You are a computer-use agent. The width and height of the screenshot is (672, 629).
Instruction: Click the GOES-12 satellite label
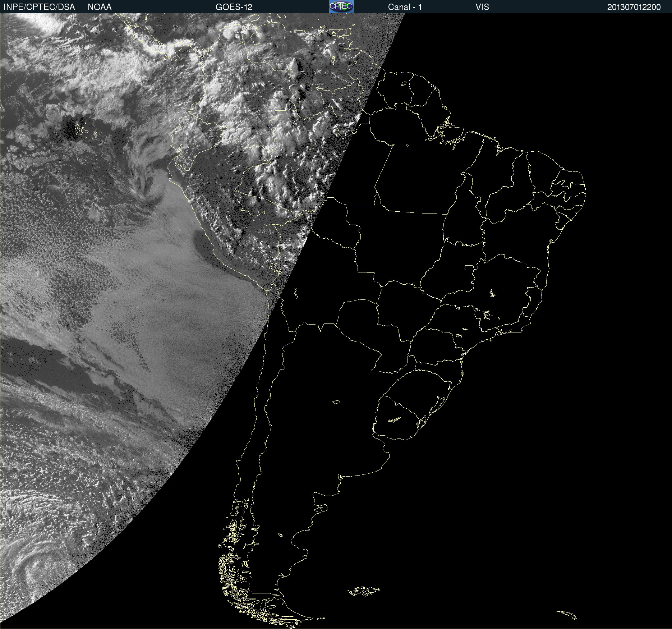pos(234,7)
